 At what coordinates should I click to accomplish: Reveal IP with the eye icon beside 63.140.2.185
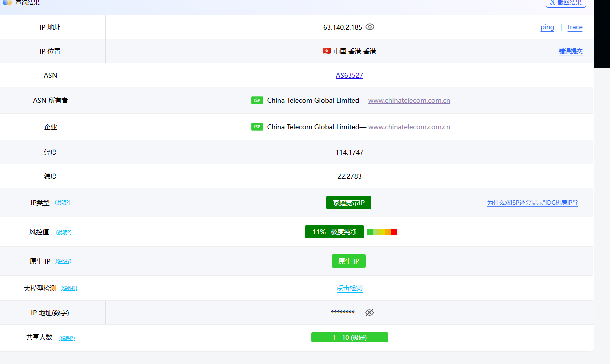[370, 27]
